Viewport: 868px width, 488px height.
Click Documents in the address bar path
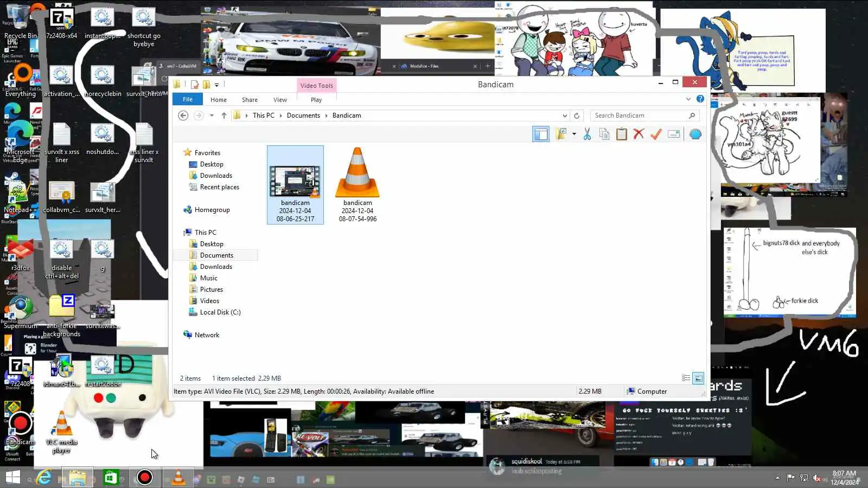(303, 115)
